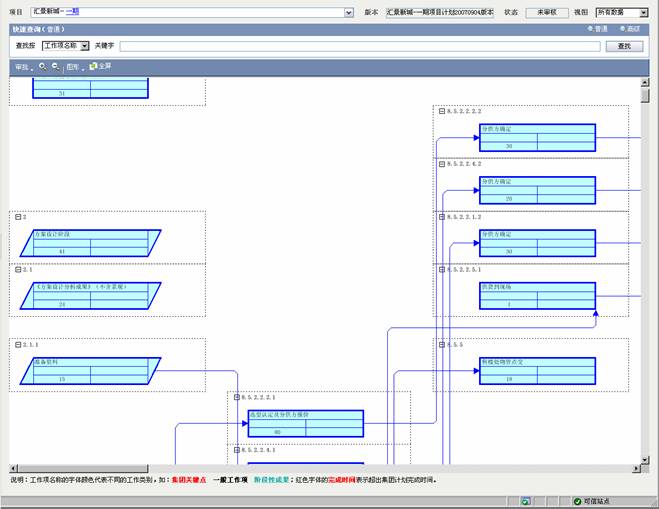Click the zoom out magnifier icon
The height and width of the screenshot is (509, 659).
pyautogui.click(x=55, y=66)
